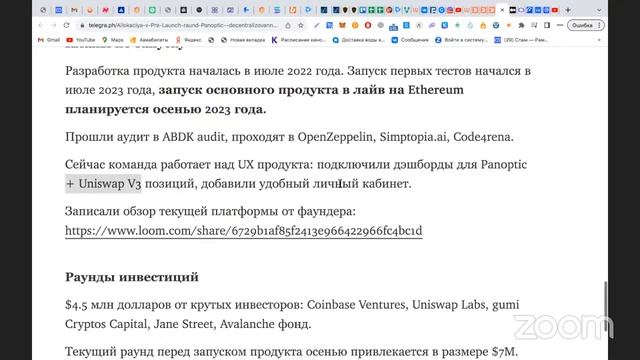The height and width of the screenshot is (360, 640).
Task: Reload the telegra.ph page
Action: (67, 25)
